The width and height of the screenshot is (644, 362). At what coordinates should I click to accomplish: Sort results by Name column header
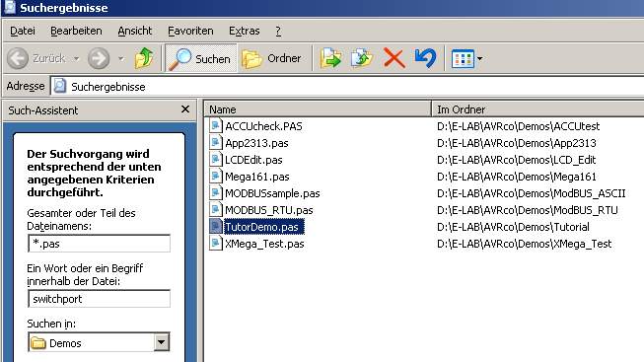tap(318, 109)
